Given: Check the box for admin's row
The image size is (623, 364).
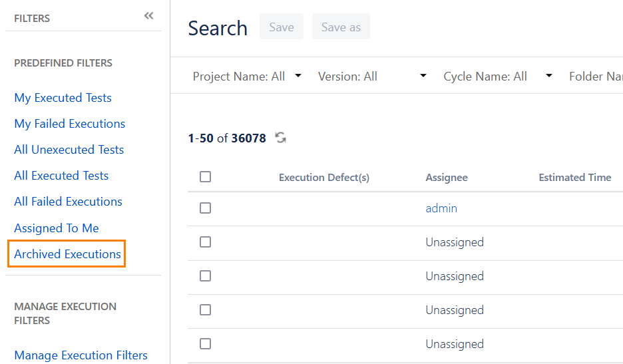Looking at the screenshot, I should (205, 208).
